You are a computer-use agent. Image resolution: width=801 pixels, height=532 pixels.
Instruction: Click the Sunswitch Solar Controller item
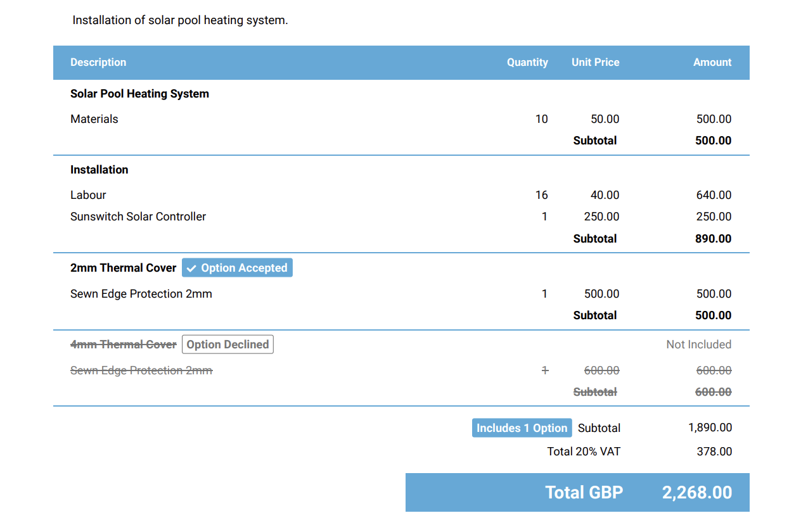pyautogui.click(x=138, y=216)
